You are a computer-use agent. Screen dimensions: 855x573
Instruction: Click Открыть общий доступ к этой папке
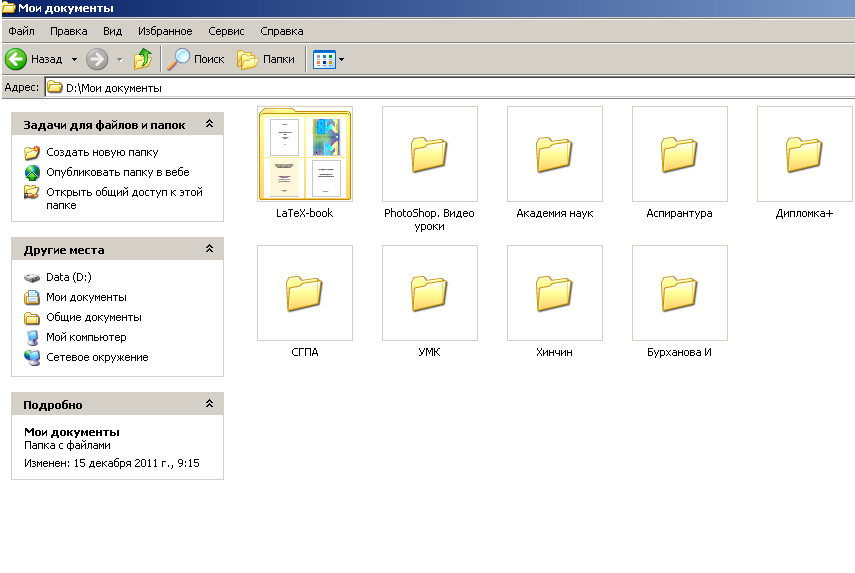click(124, 198)
